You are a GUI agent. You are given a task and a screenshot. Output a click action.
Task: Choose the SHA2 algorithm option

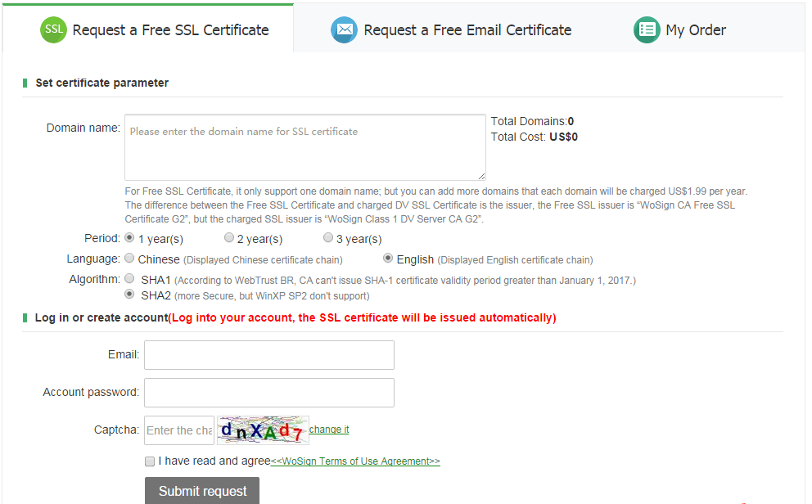point(129,295)
